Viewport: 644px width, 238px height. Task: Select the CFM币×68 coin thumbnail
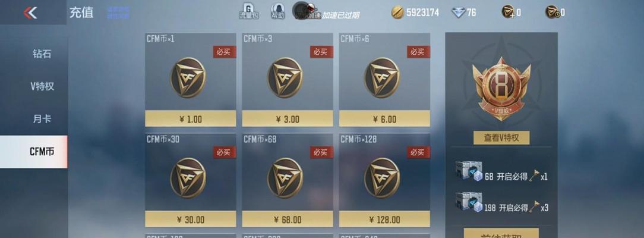click(x=285, y=178)
